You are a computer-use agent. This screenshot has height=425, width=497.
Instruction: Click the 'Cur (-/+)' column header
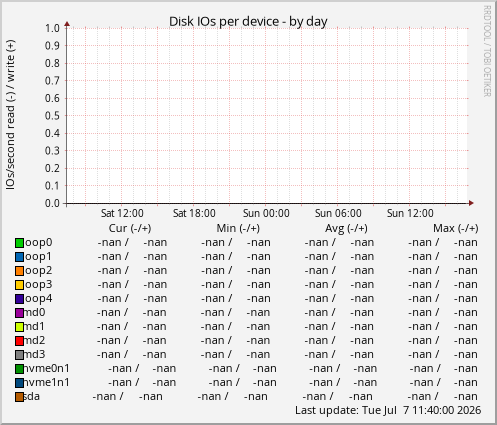130,228
